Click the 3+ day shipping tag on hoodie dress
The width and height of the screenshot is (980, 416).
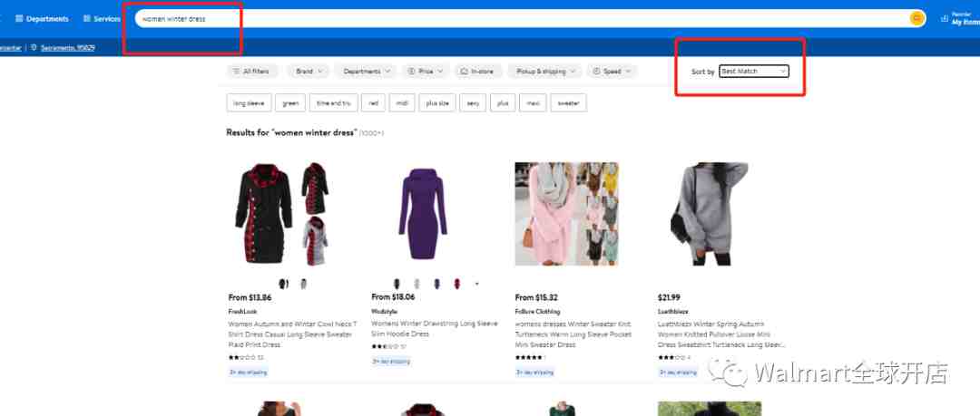click(x=391, y=361)
